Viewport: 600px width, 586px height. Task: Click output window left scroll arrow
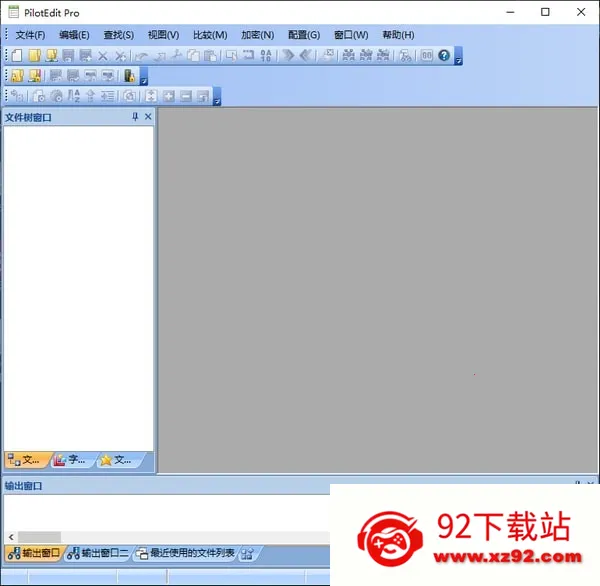(11, 537)
